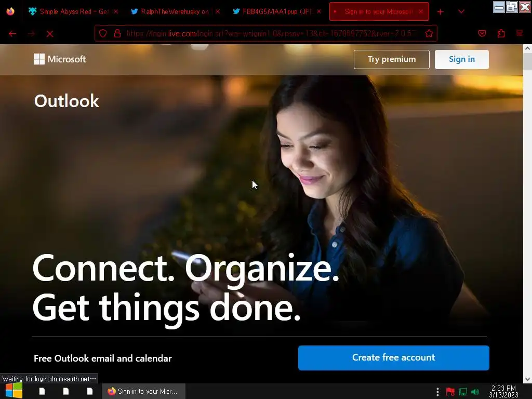Screen dimensions: 532x399
Task: Open the network tray icon
Action: (463, 392)
